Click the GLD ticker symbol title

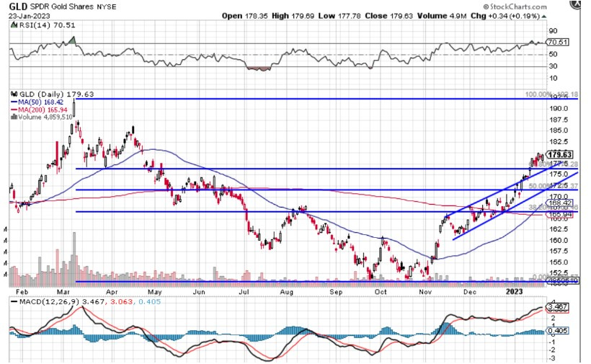point(18,6)
